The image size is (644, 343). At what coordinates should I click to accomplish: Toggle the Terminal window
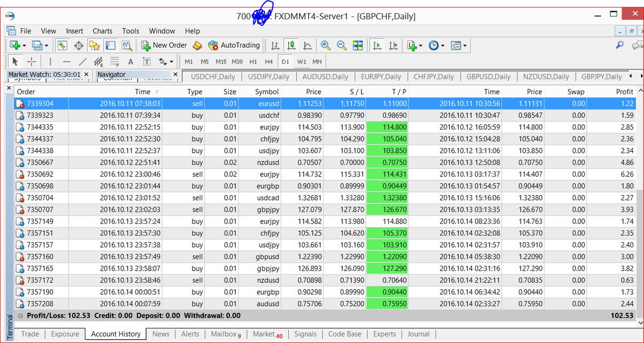[110, 45]
